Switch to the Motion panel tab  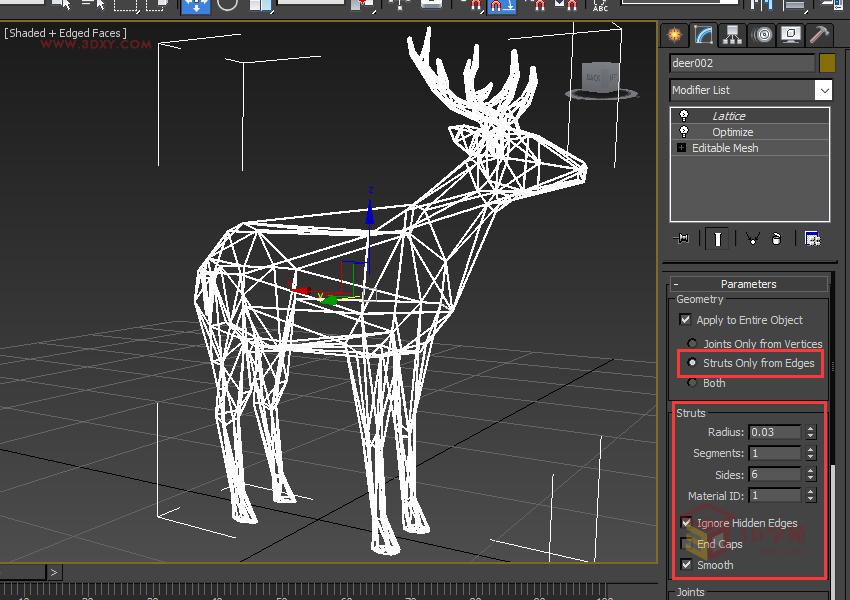tap(763, 35)
